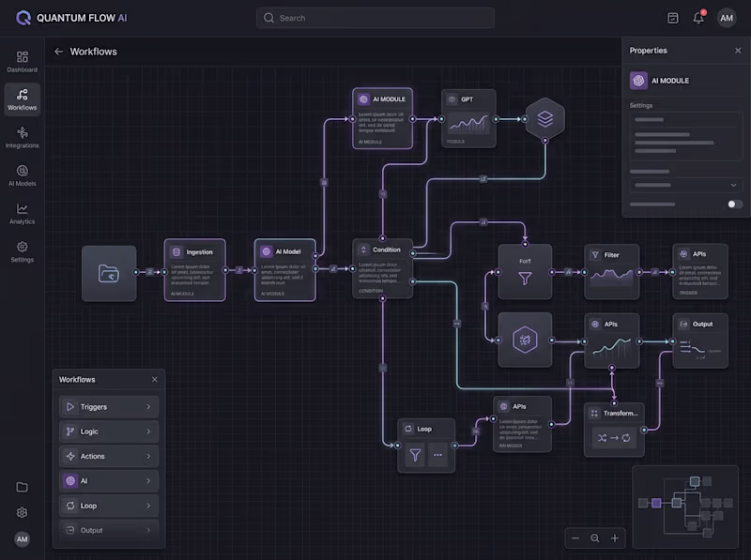The height and width of the screenshot is (560, 751).
Task: Select the Transform node
Action: (x=614, y=430)
